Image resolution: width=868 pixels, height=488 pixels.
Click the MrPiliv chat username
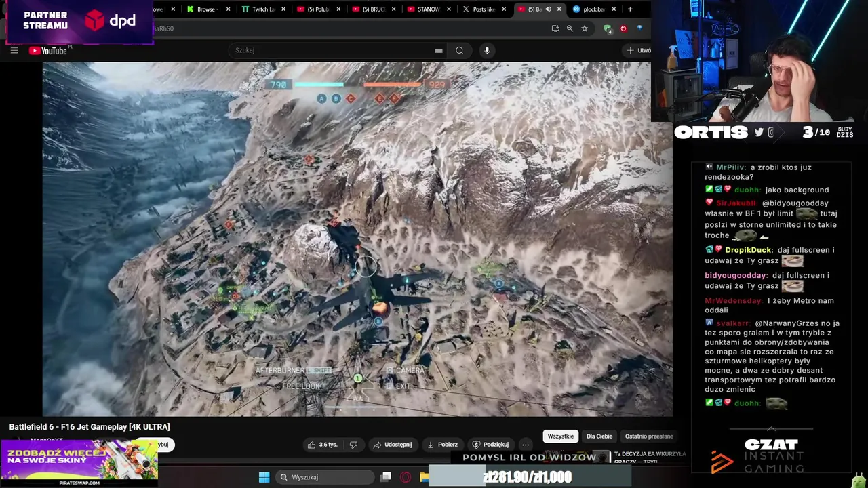pyautogui.click(x=731, y=167)
